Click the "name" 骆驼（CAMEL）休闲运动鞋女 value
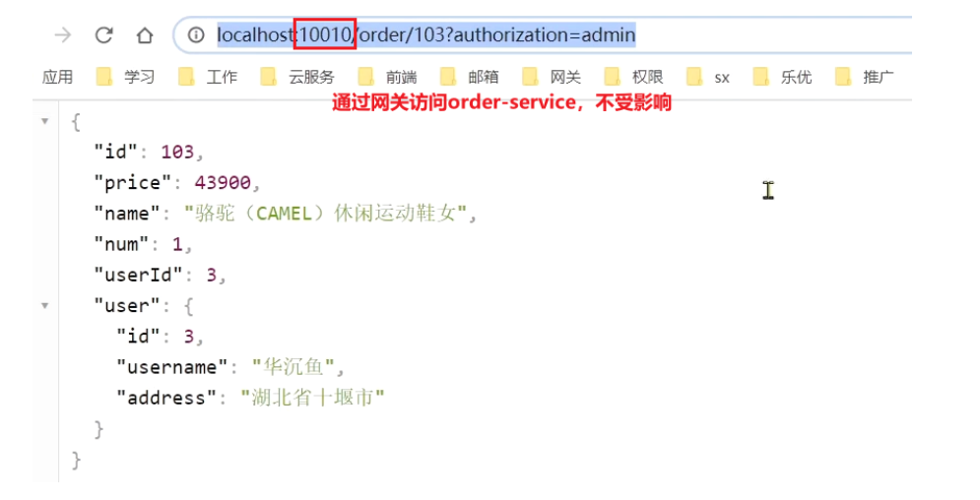 (x=325, y=214)
